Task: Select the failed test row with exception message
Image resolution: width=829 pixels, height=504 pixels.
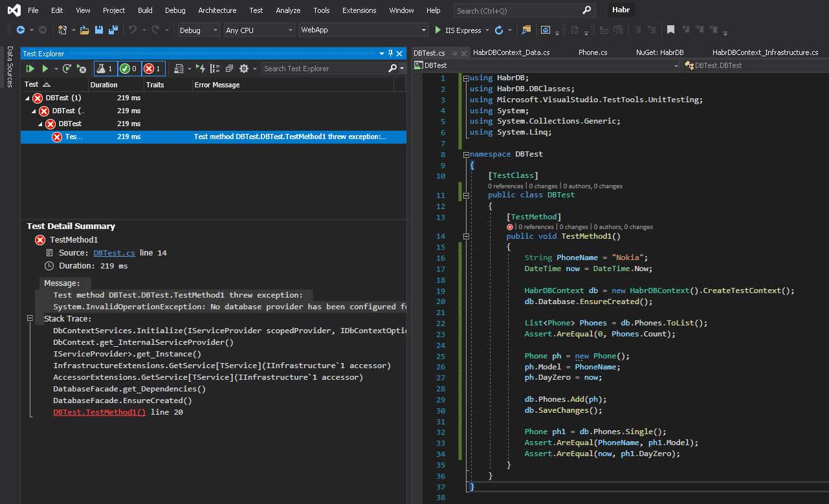Action: tap(214, 137)
